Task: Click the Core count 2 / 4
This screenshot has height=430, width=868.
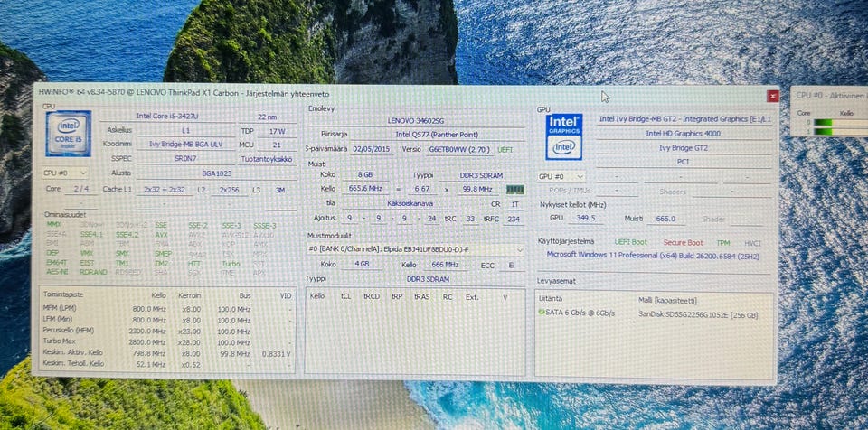Action: (x=80, y=190)
